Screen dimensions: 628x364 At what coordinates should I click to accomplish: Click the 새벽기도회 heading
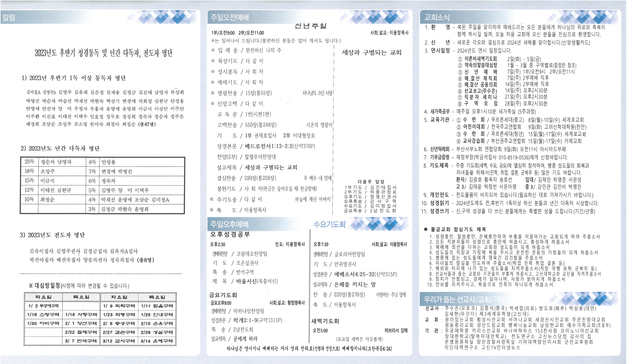point(325,321)
